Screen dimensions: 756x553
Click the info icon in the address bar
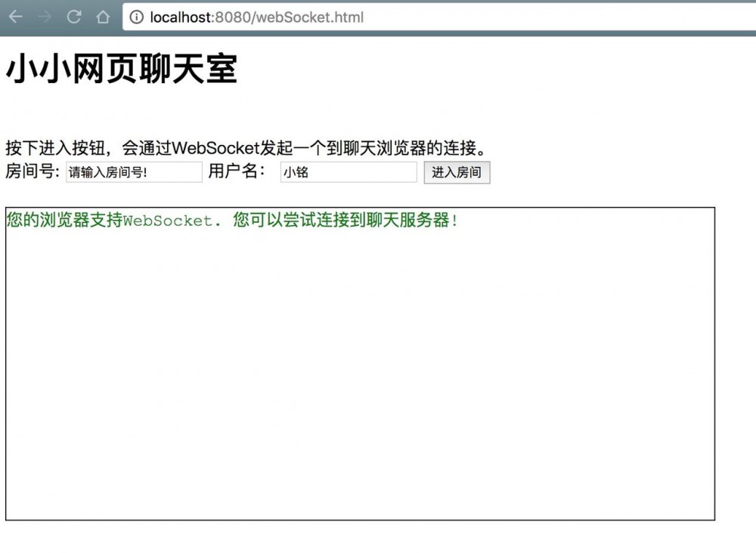tap(135, 17)
